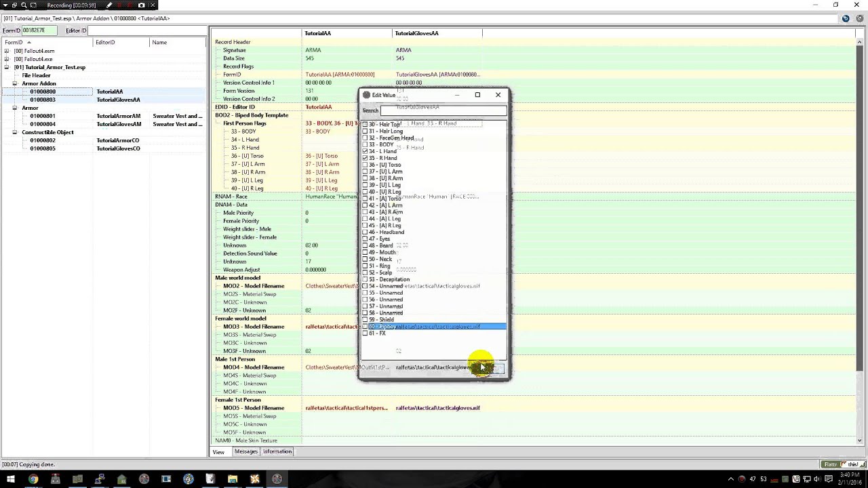
Task: Click the active round FO4Edit taskbar icon
Action: coord(277,479)
